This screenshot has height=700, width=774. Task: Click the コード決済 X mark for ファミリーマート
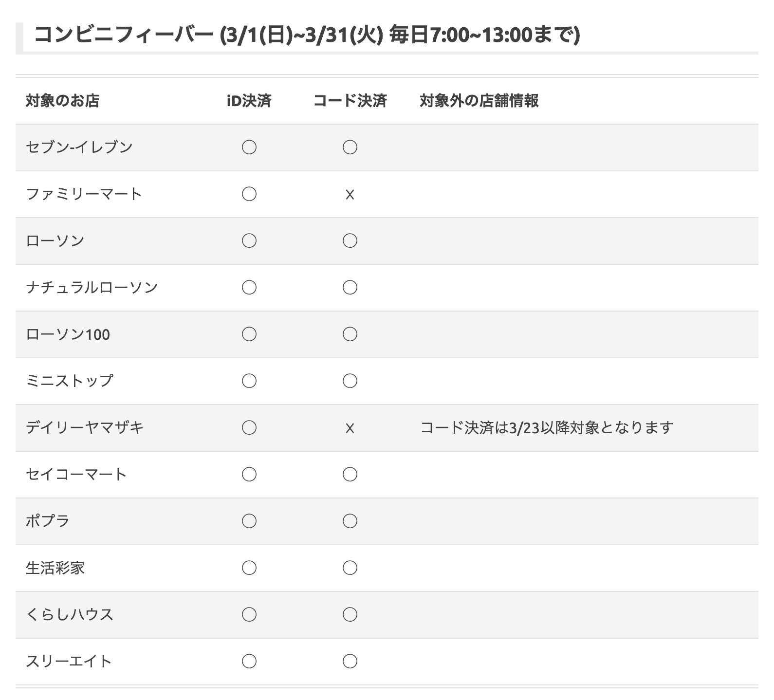point(350,195)
